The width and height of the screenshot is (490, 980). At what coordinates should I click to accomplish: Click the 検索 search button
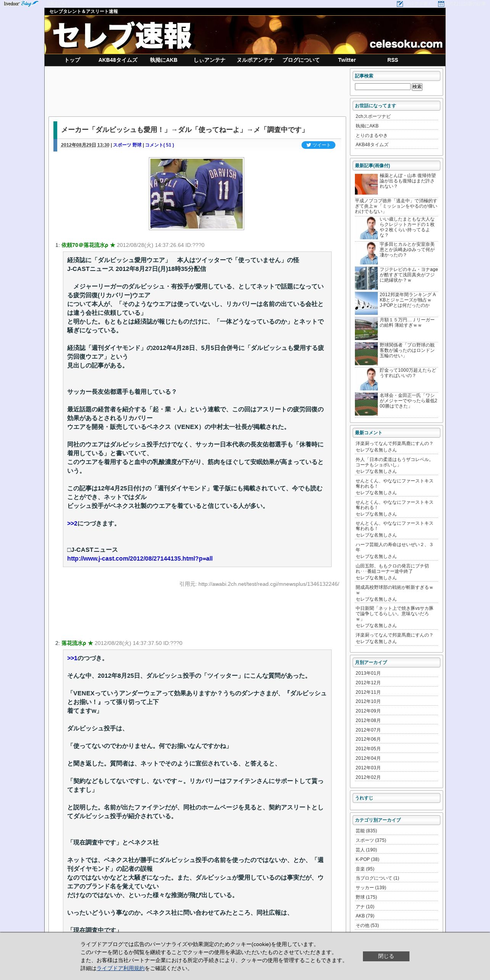click(x=417, y=87)
